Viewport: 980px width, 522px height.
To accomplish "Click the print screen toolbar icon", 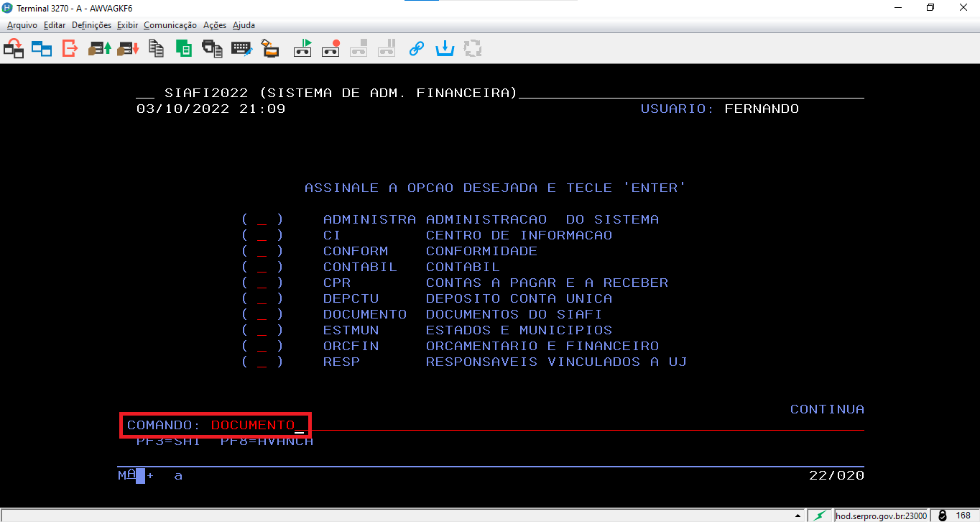I will (x=212, y=49).
